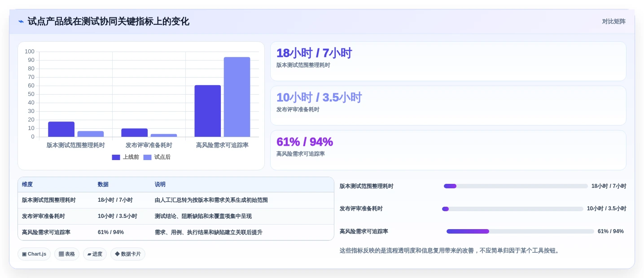Viewport: 644px width, 278px height.
Task: Click progress value 10小时 / 3.5小时
Action: (x=607, y=209)
